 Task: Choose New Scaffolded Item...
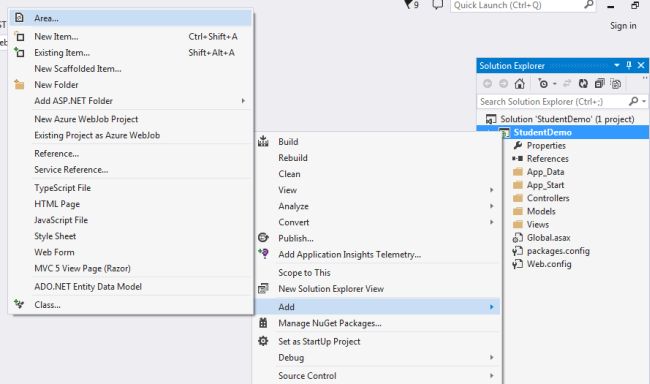point(130,69)
